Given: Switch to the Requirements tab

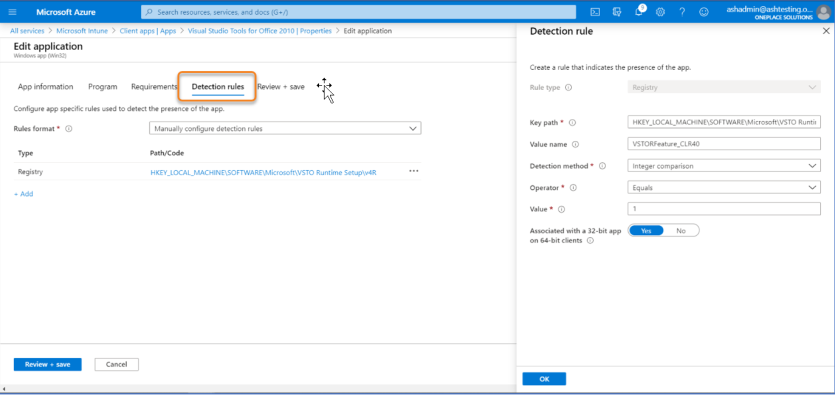Looking at the screenshot, I should [154, 87].
